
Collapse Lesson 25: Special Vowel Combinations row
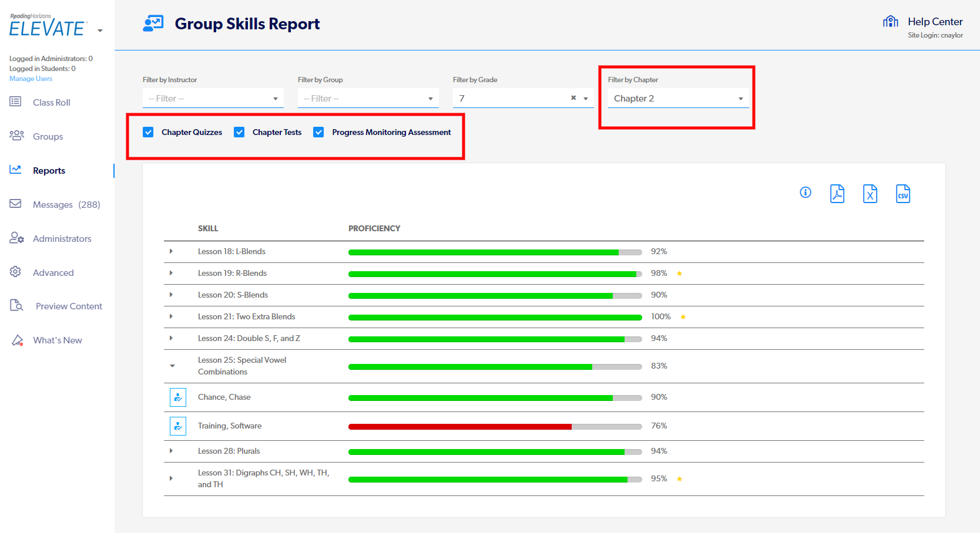(x=172, y=366)
